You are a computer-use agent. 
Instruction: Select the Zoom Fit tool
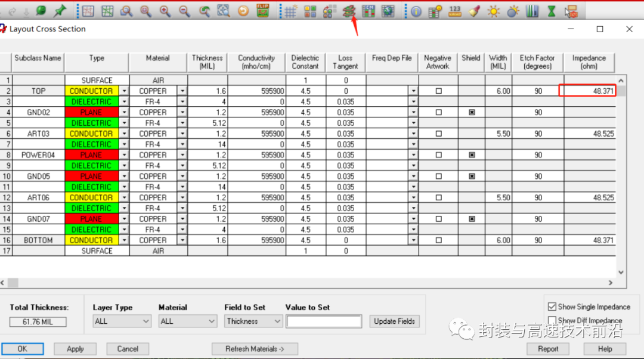[145, 11]
